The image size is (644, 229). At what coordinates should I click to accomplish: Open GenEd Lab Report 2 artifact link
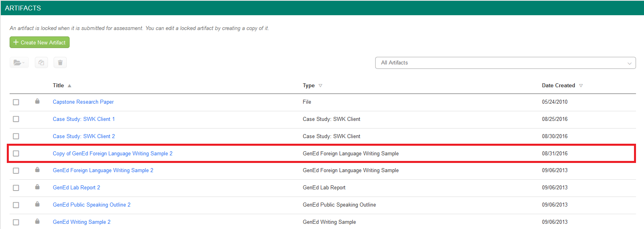point(76,188)
